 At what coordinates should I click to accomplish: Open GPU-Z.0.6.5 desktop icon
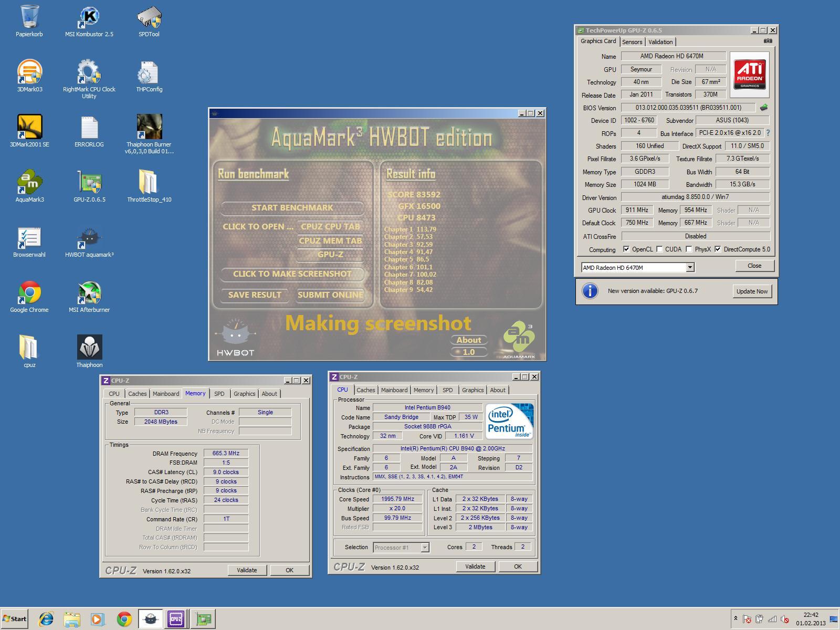click(x=89, y=186)
